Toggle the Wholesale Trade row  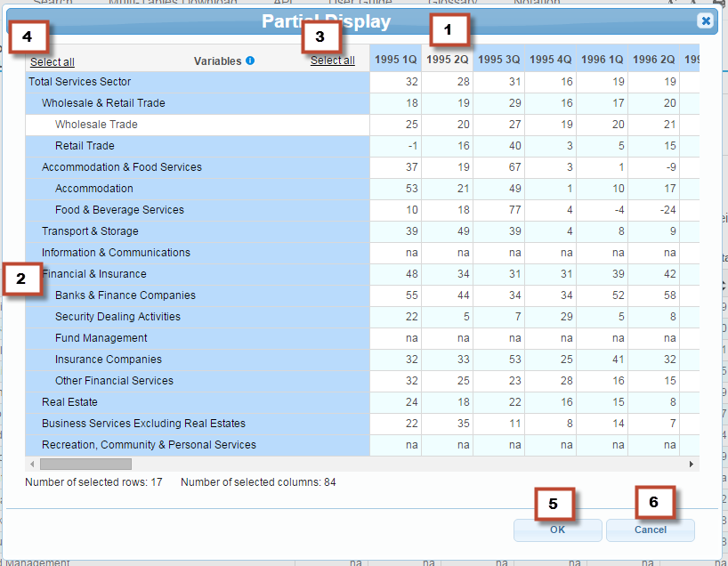tap(96, 125)
